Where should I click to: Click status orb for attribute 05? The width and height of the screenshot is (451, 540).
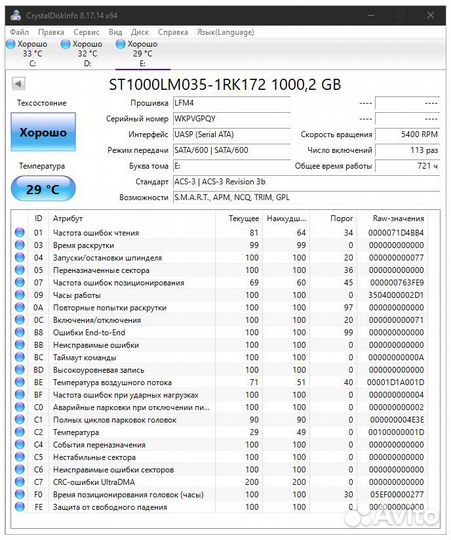click(x=20, y=270)
